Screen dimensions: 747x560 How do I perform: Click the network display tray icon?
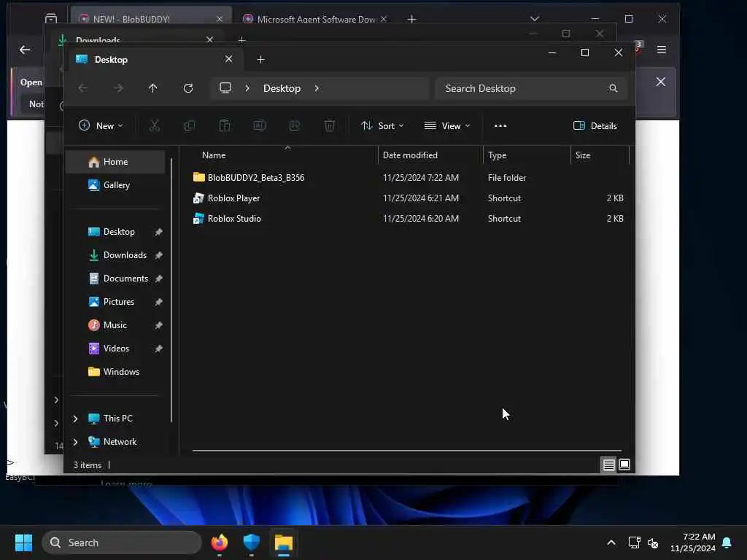click(634, 542)
